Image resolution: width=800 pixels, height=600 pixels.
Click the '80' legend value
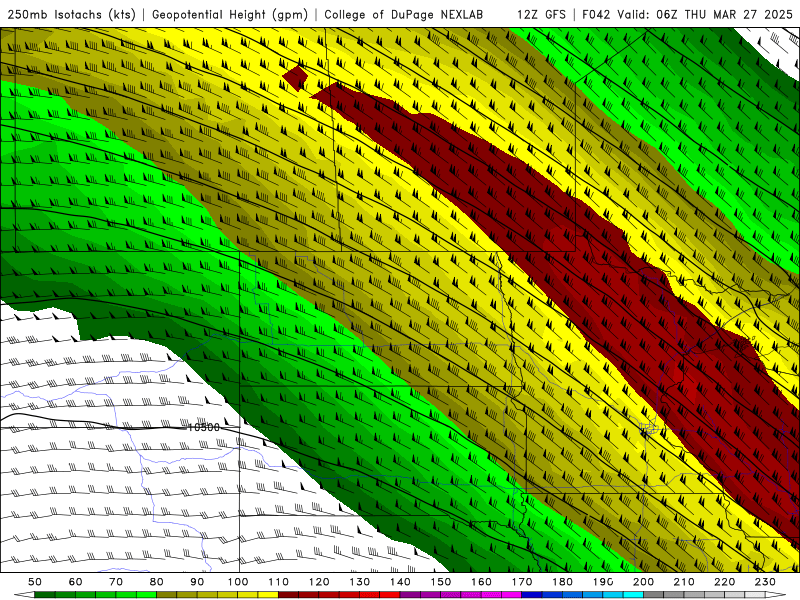point(156,582)
